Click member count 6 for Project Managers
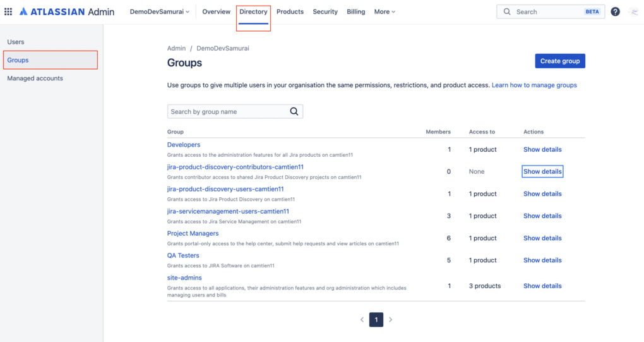Screen dimensions: 644x342 448,238
